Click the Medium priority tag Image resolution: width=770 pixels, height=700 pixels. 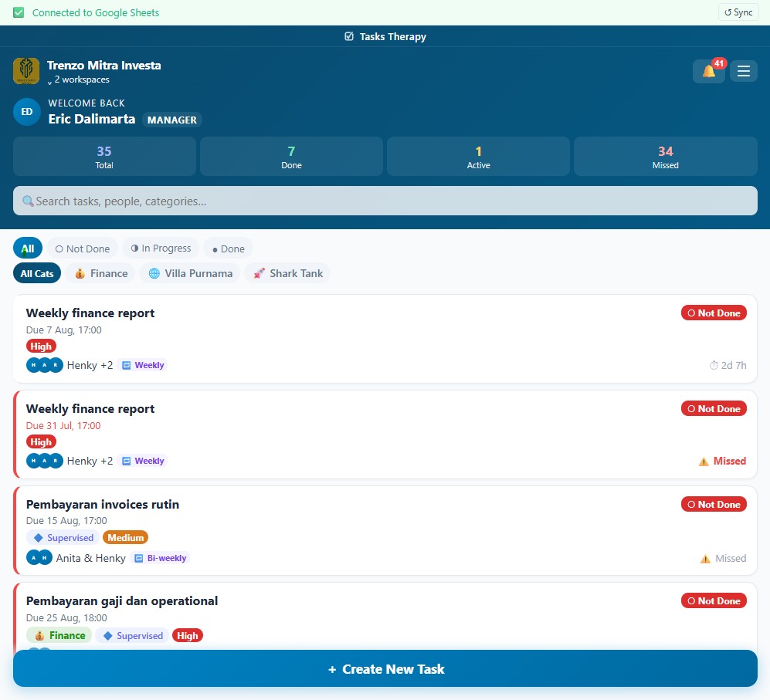(x=125, y=537)
